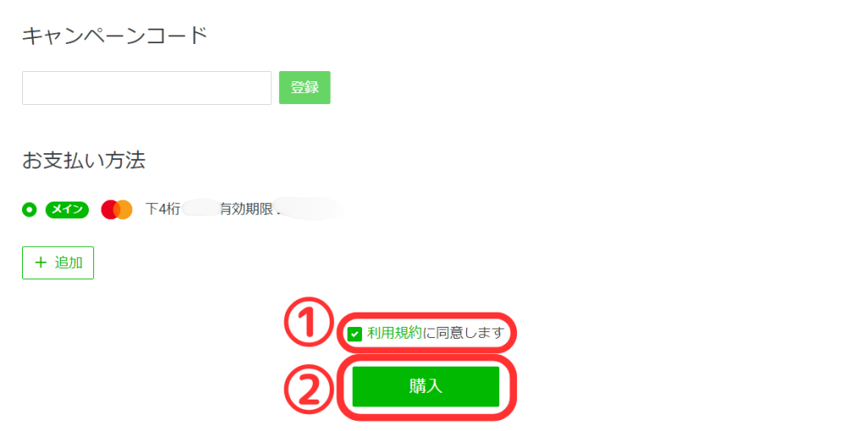Click the green 購入 button
Image resolution: width=868 pixels, height=431 pixels.
point(426,386)
